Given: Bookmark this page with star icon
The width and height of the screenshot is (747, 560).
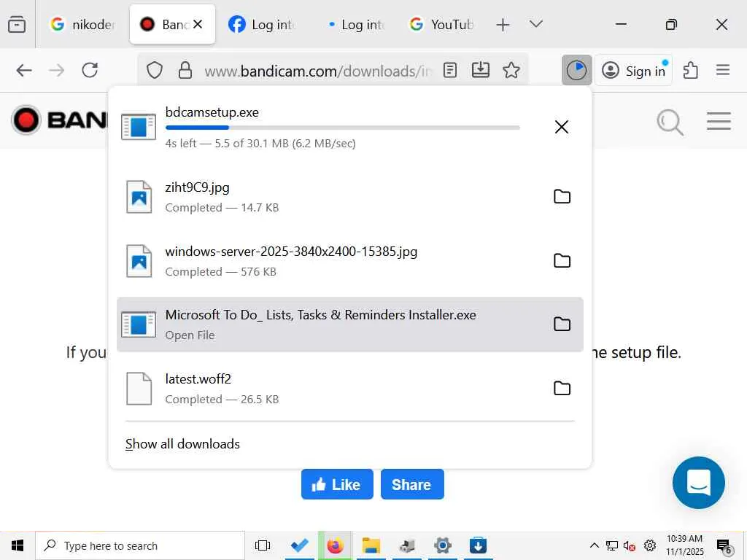Looking at the screenshot, I should coord(511,71).
